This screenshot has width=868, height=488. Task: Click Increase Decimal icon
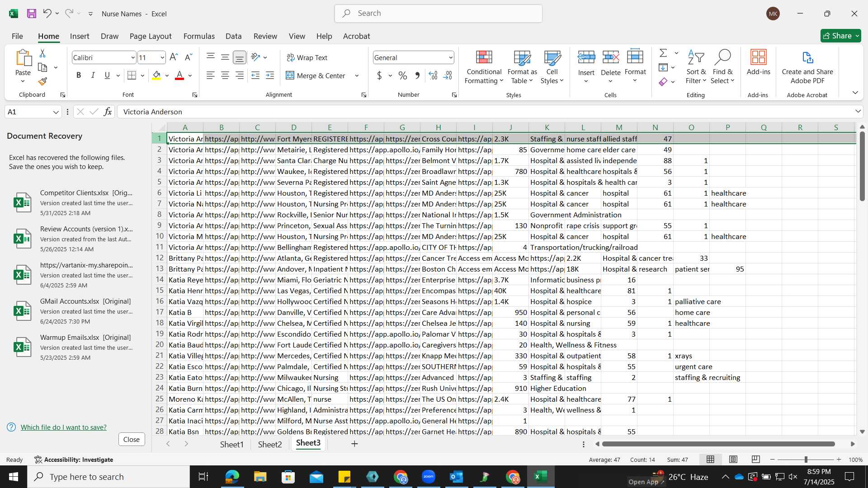tap(433, 75)
